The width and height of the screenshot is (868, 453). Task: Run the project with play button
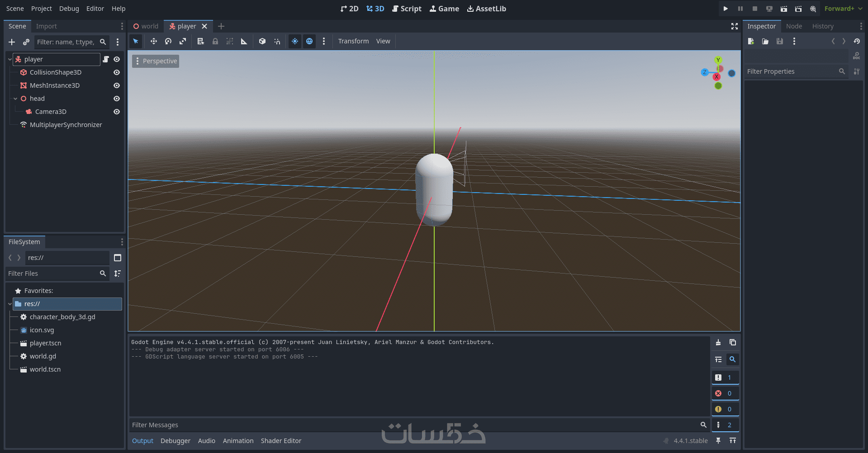click(726, 9)
